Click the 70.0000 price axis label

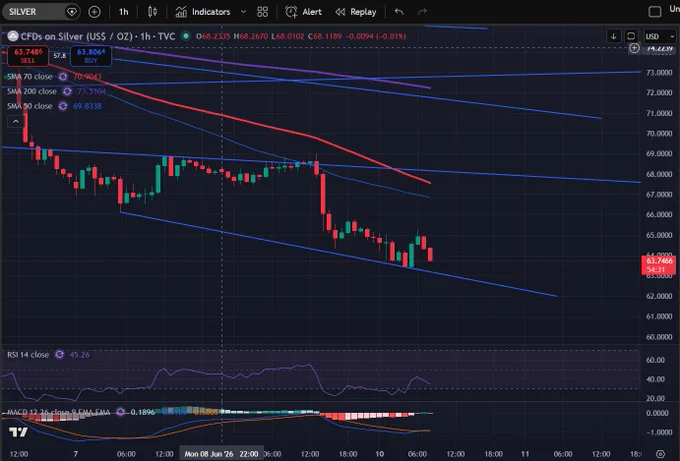coord(659,134)
